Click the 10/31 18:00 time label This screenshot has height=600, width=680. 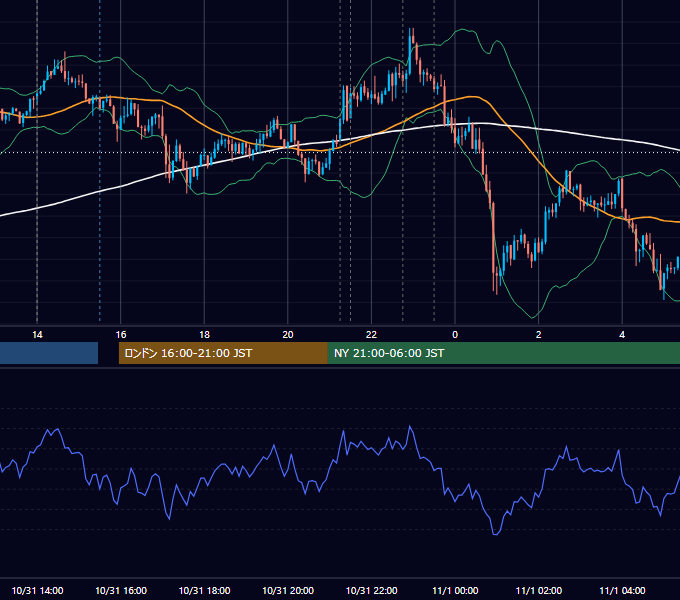pyautogui.click(x=204, y=590)
